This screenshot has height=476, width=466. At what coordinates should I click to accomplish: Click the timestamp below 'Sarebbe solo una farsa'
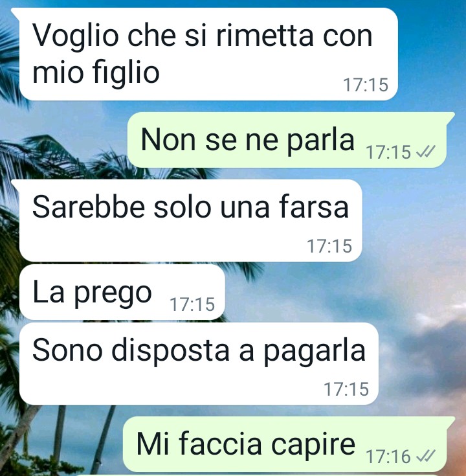click(x=329, y=246)
